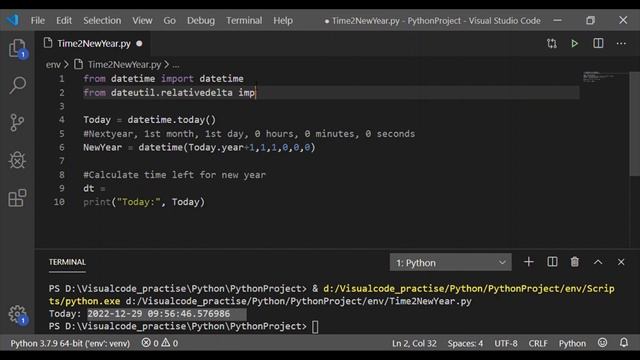Screen dimensions: 640x360
Task: Change encoding via 'UTF-8'
Action: [x=506, y=343]
